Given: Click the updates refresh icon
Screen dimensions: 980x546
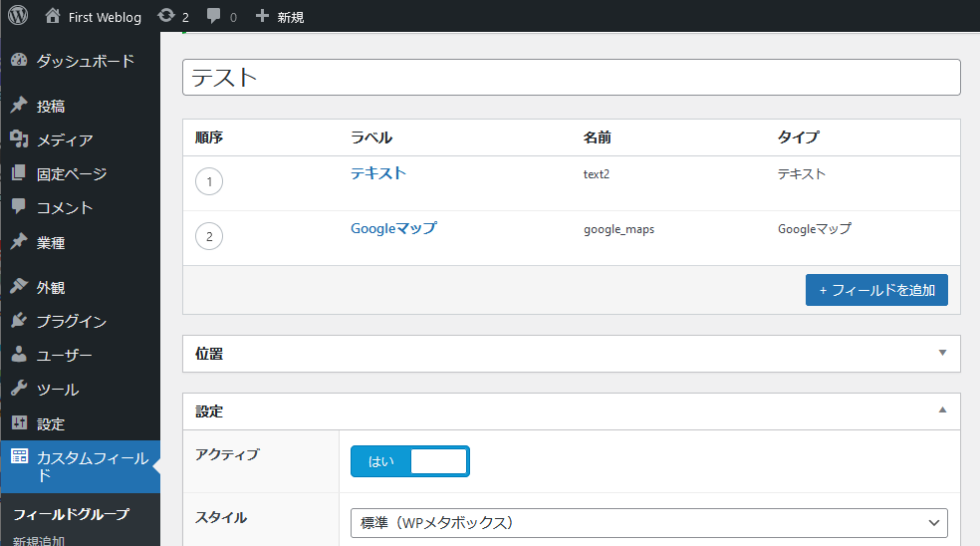Looking at the screenshot, I should click(166, 16).
